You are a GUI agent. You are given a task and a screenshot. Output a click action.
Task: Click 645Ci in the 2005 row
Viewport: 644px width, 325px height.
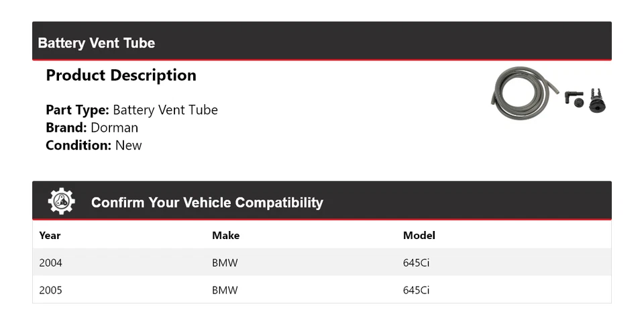click(416, 290)
